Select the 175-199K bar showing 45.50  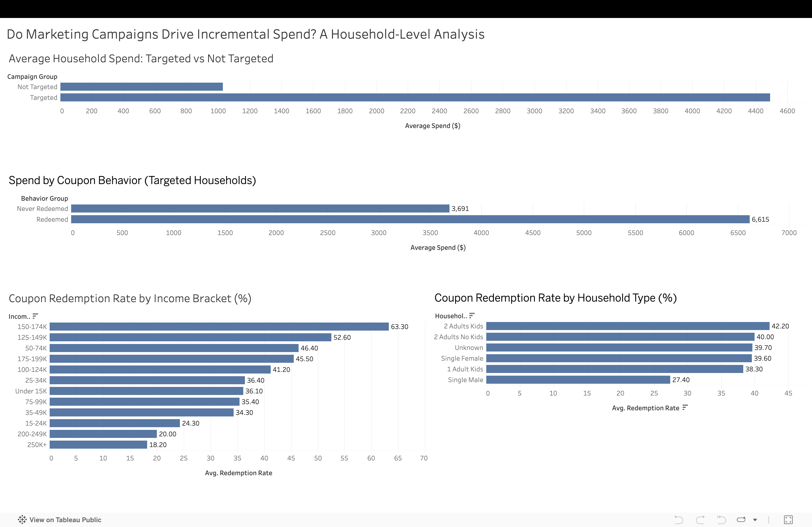coord(172,358)
